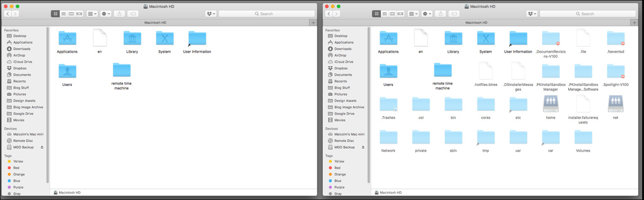
Task: Select Volumes folder in right window
Action: coord(583,138)
